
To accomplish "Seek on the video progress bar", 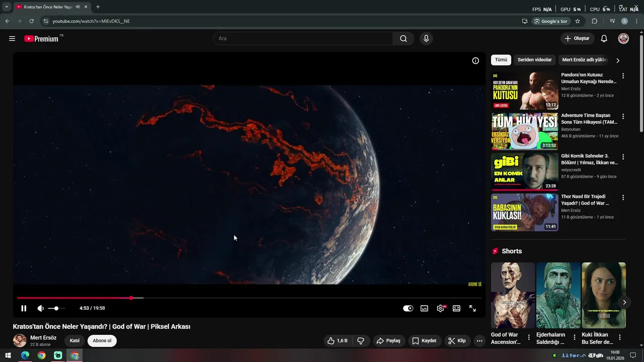I will [x=249, y=298].
